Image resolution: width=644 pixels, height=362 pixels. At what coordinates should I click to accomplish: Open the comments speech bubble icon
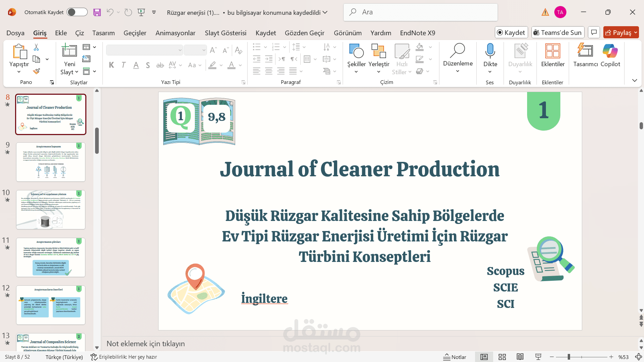(x=594, y=33)
